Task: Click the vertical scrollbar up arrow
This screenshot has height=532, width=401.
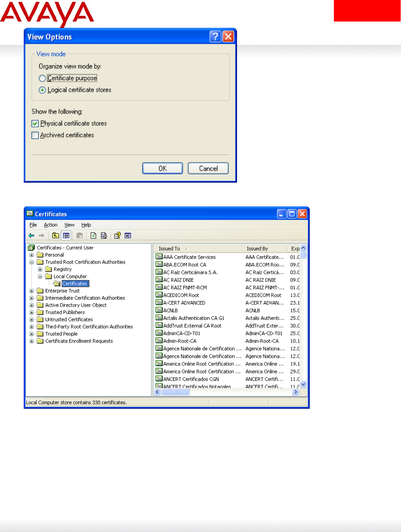Action: pyautogui.click(x=303, y=248)
